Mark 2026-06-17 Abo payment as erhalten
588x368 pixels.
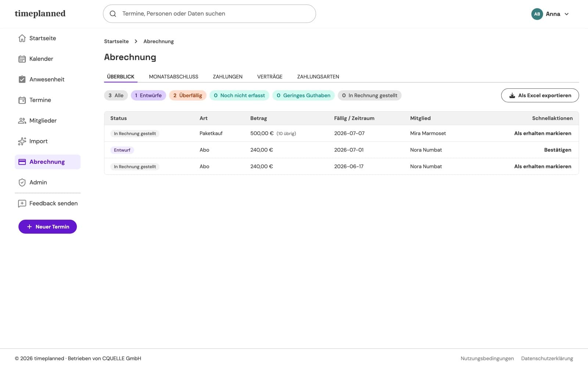[x=542, y=167]
